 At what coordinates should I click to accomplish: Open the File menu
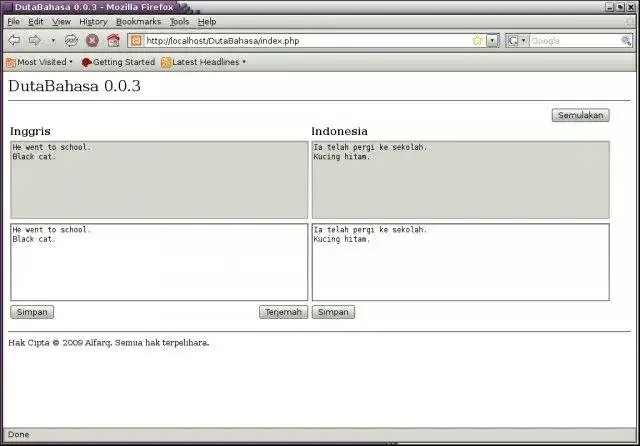pyautogui.click(x=13, y=22)
